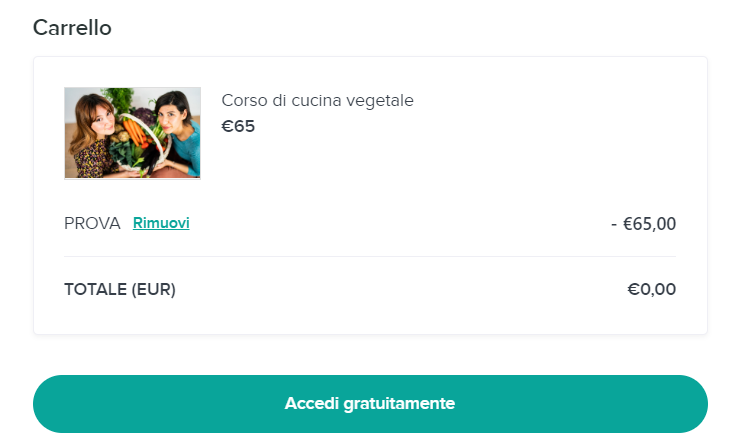Click the - €65,00 discount amount
731x442 pixels.
[x=643, y=224]
